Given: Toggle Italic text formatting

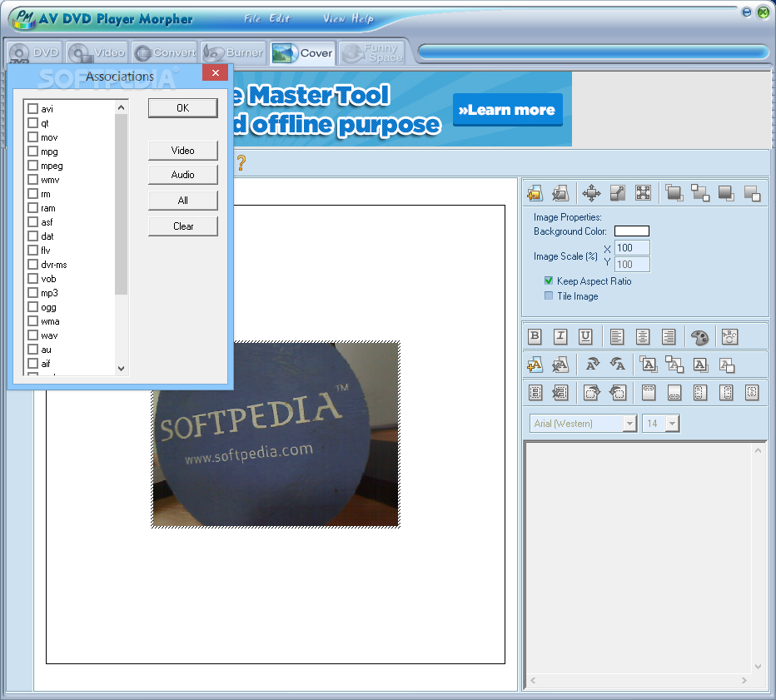Looking at the screenshot, I should point(560,337).
